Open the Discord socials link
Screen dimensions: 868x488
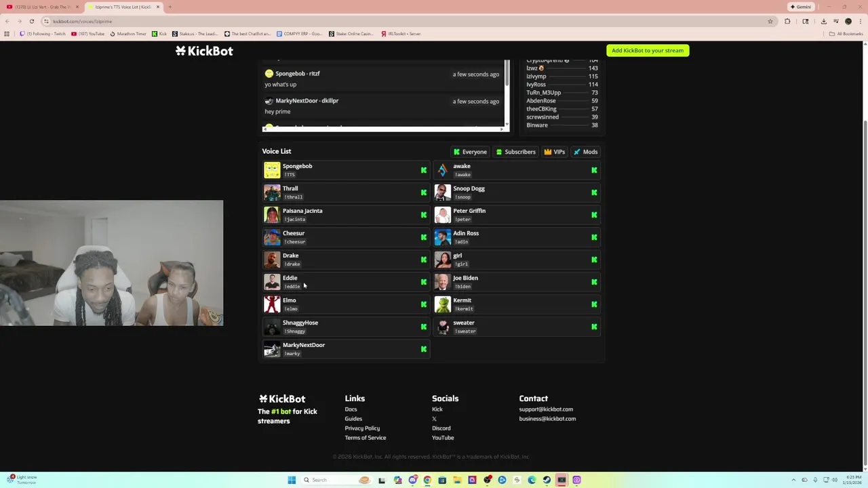pyautogui.click(x=441, y=428)
